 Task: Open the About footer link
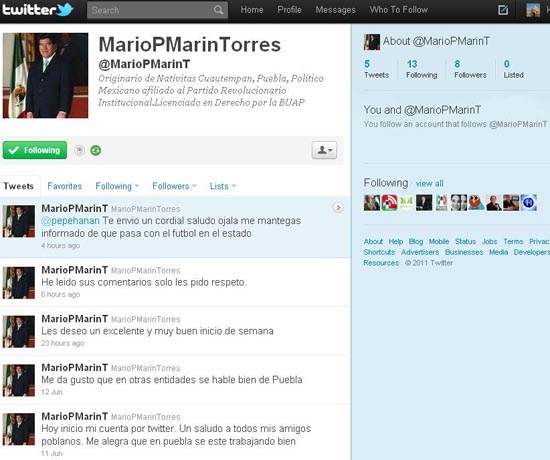(x=373, y=241)
